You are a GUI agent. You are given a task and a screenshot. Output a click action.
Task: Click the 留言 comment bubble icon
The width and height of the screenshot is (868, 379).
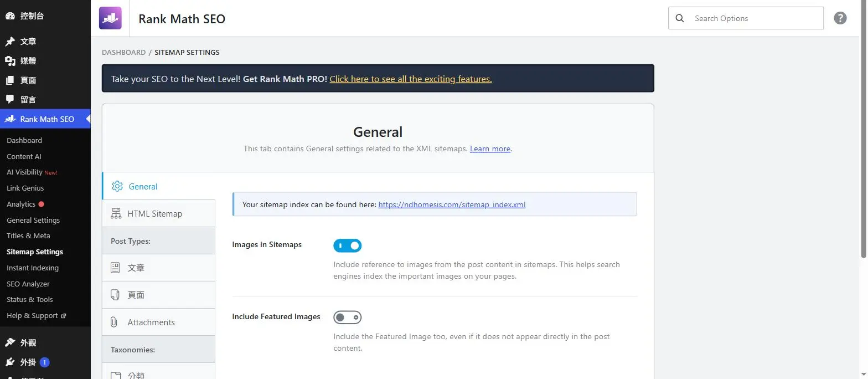(x=10, y=100)
